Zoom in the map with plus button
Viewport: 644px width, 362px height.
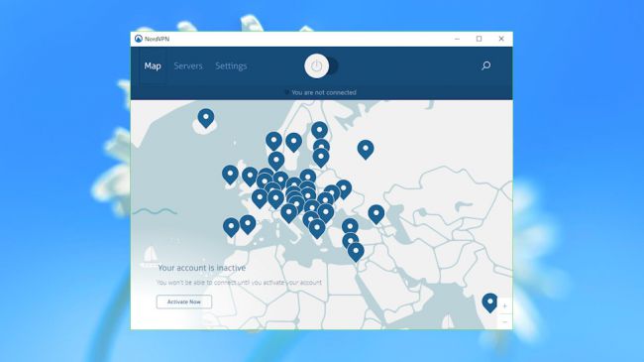(x=504, y=305)
